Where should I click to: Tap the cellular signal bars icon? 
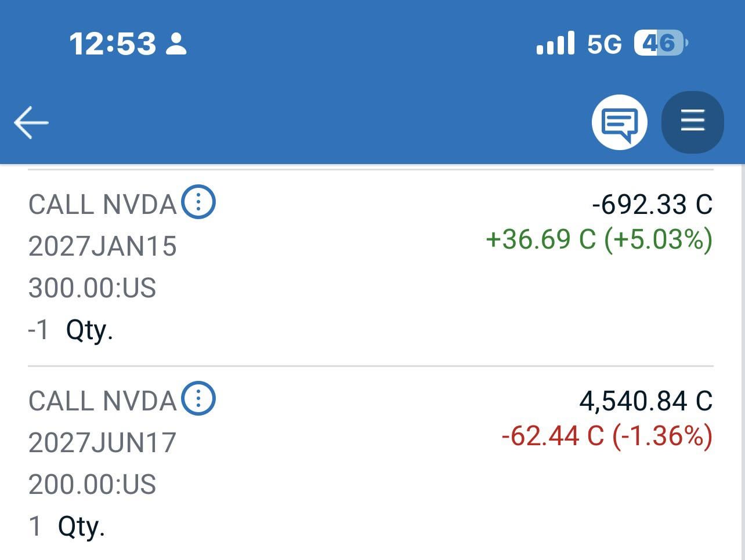555,43
